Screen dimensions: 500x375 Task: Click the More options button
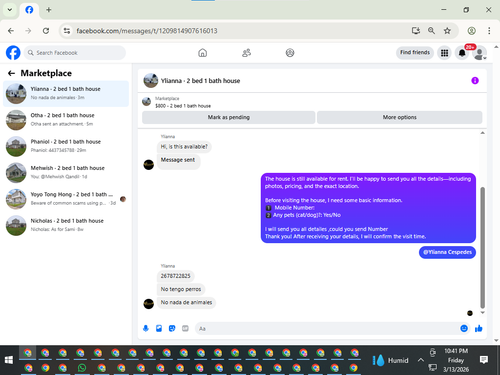(399, 117)
